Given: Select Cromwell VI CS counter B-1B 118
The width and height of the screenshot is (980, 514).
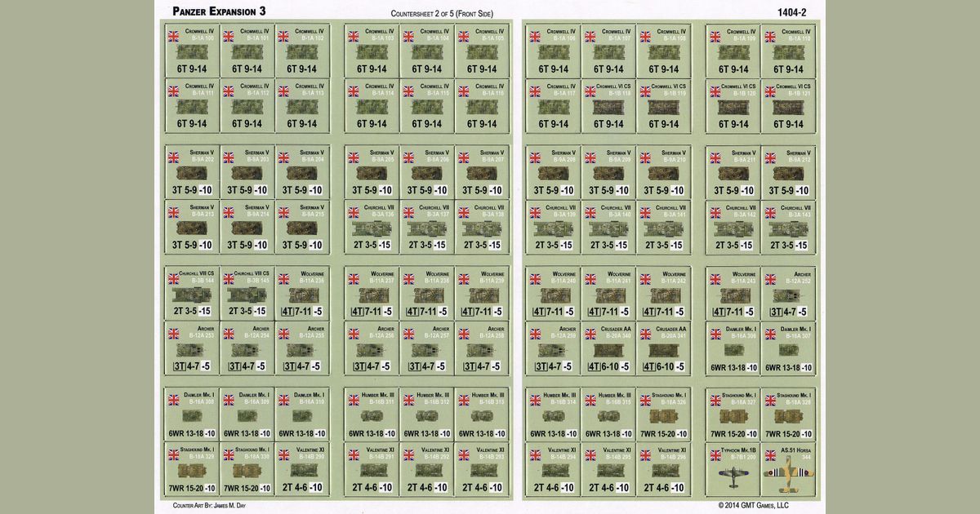Looking at the screenshot, I should pos(608,105).
